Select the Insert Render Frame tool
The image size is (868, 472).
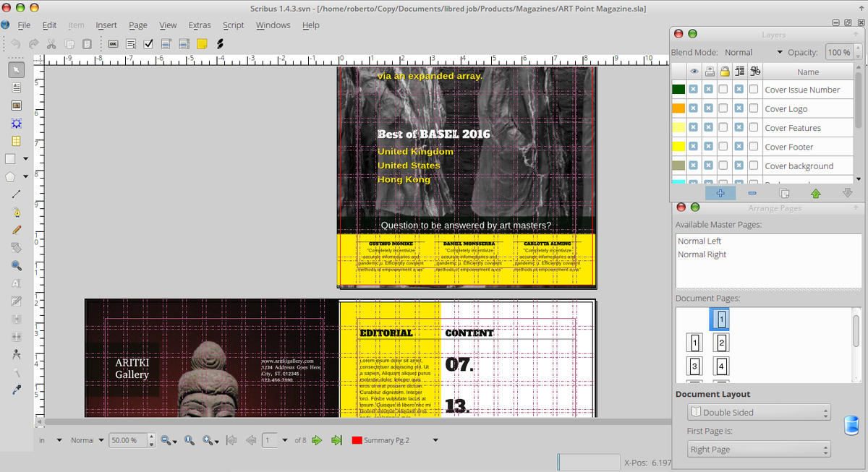point(16,123)
